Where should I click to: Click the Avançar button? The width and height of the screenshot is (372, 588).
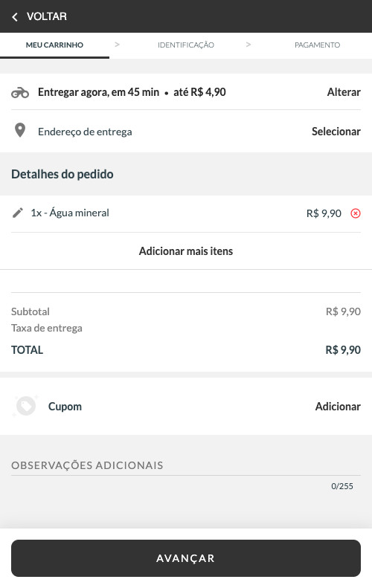(x=186, y=558)
